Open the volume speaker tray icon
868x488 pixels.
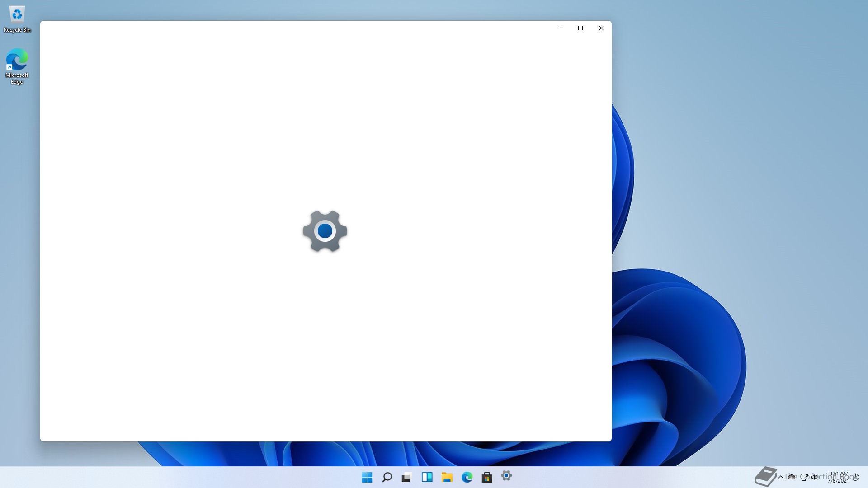click(815, 477)
